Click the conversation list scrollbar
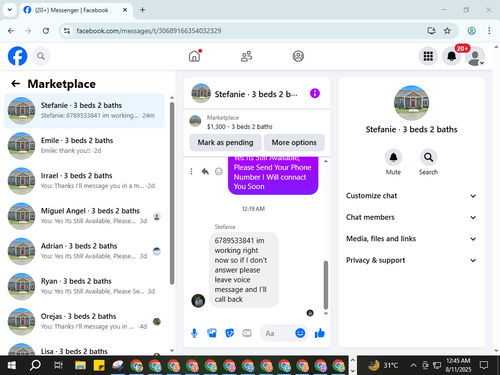500x375 pixels. pyautogui.click(x=172, y=193)
